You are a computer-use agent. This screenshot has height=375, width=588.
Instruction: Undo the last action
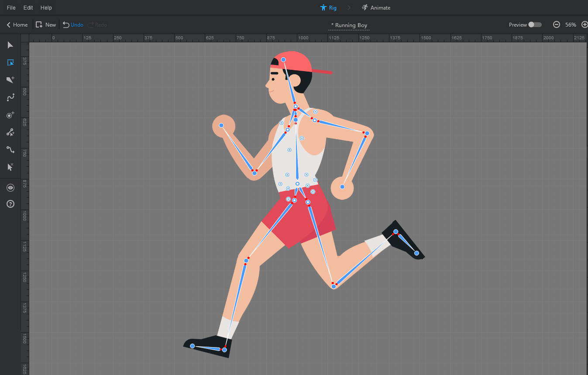click(x=72, y=24)
